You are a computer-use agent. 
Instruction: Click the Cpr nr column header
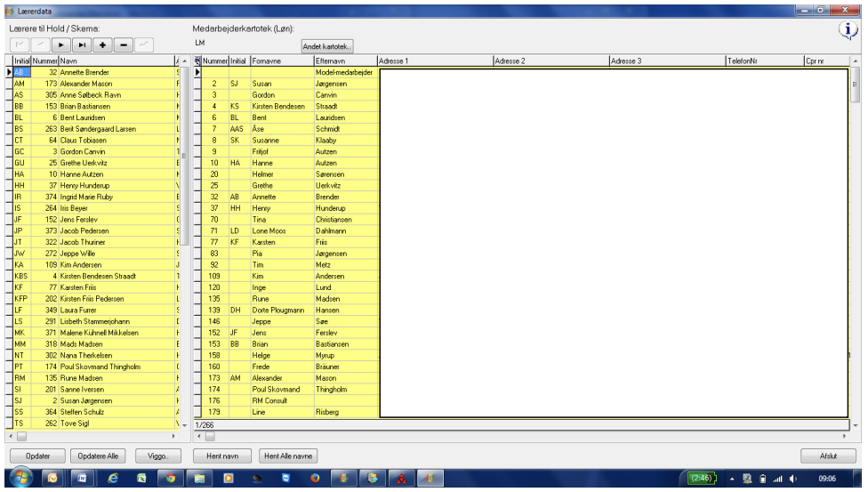(826, 61)
